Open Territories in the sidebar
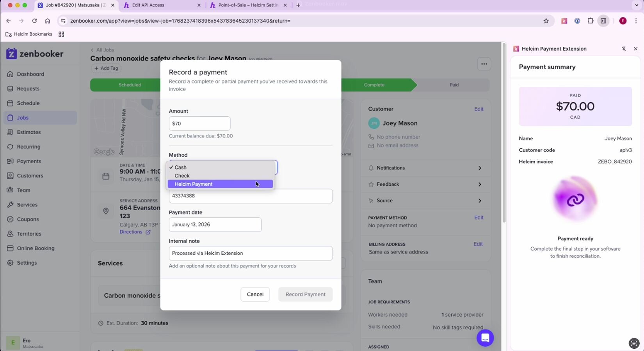The width and height of the screenshot is (644, 351). [x=40, y=234]
